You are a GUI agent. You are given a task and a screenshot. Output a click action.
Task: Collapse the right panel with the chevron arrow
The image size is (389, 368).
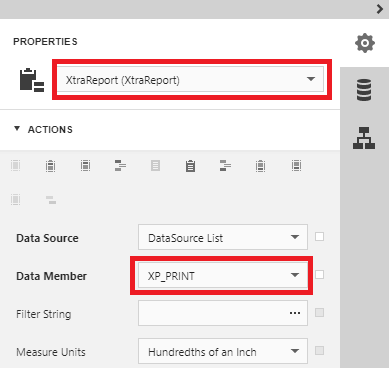pyautogui.click(x=380, y=9)
